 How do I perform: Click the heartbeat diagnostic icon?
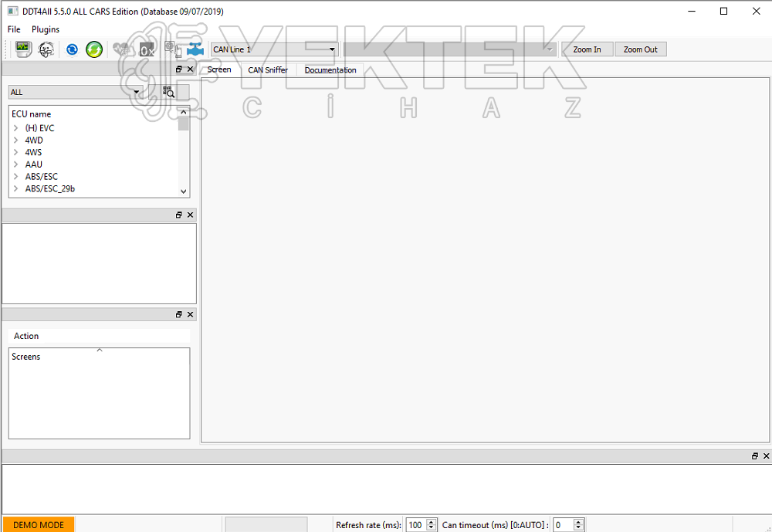[121, 49]
